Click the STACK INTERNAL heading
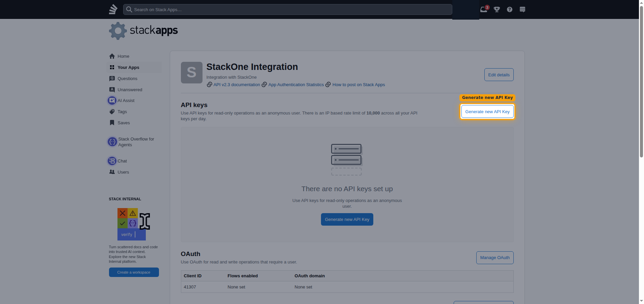Image resolution: width=644 pixels, height=304 pixels. tap(125, 199)
